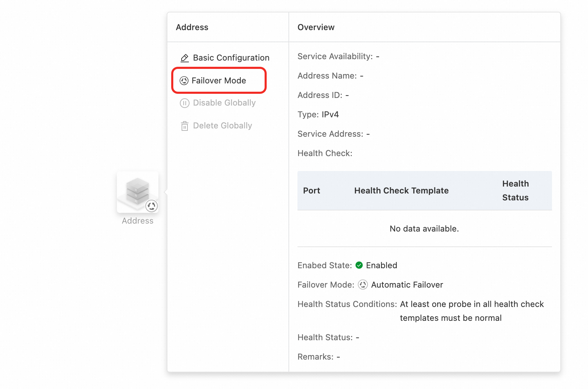
Task: Click the Automatic Failover status icon
Action: point(363,284)
